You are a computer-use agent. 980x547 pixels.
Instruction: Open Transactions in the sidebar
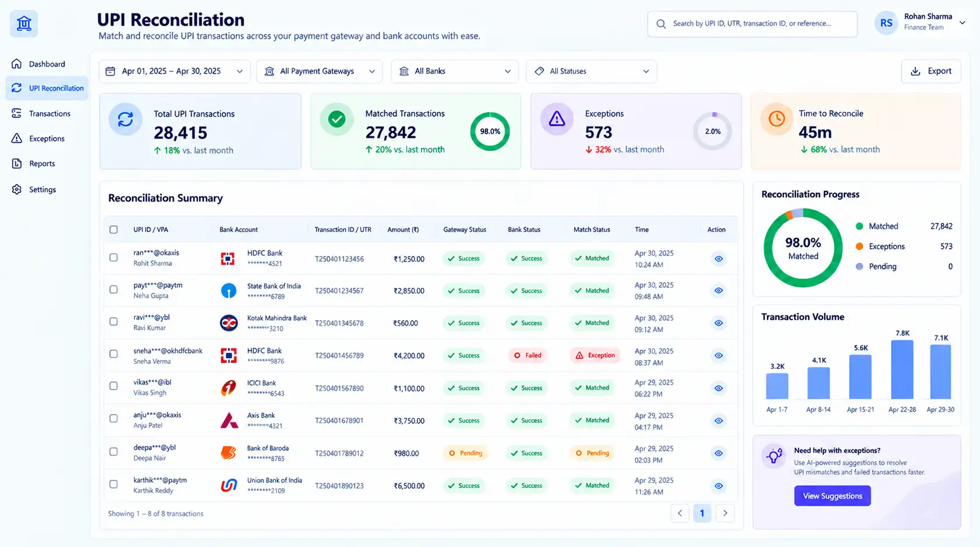47,113
